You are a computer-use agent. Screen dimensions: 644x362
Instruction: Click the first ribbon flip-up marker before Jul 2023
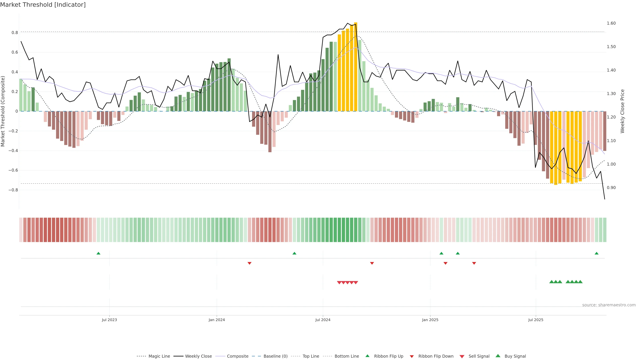98,253
